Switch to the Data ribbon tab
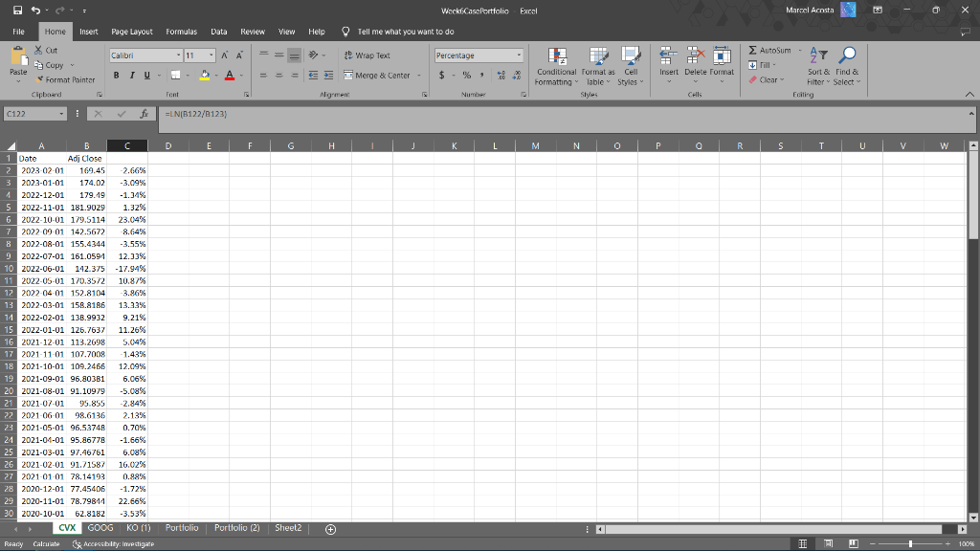The width and height of the screenshot is (980, 551). pyautogui.click(x=219, y=32)
